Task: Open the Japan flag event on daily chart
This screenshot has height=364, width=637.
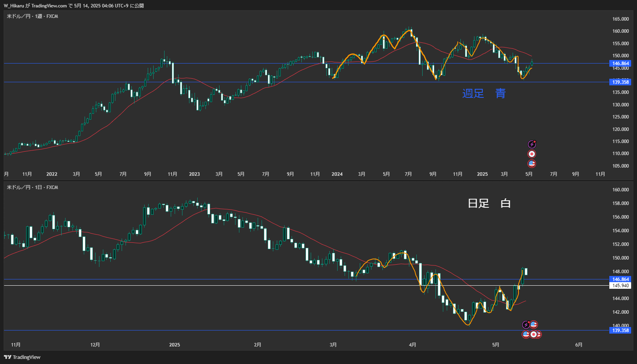Action: pos(533,334)
